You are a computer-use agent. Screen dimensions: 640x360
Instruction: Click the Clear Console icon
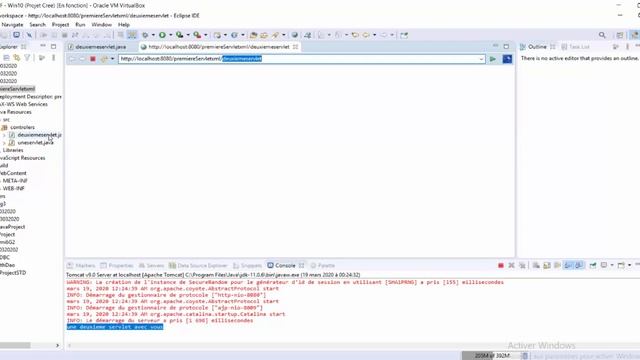(536, 265)
